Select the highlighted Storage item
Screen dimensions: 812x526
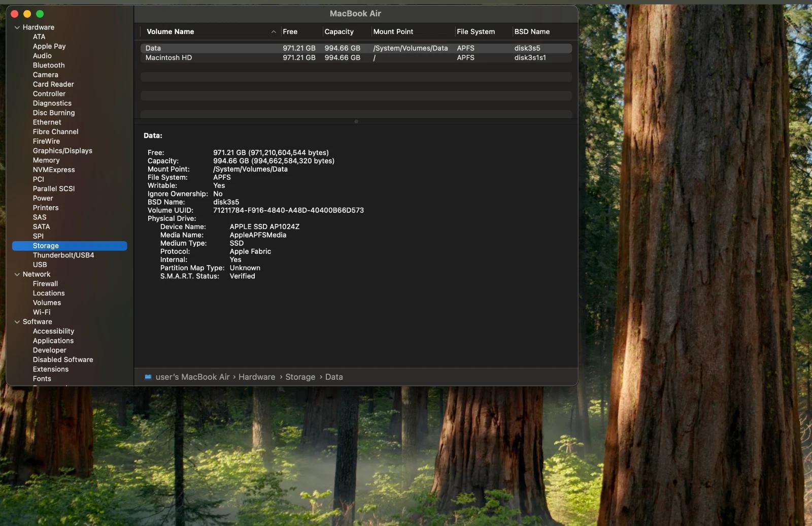[x=70, y=246]
